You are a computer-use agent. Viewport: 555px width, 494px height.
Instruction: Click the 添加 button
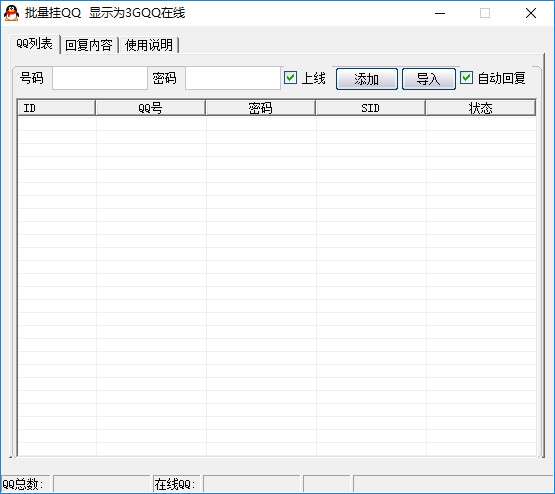tap(367, 79)
